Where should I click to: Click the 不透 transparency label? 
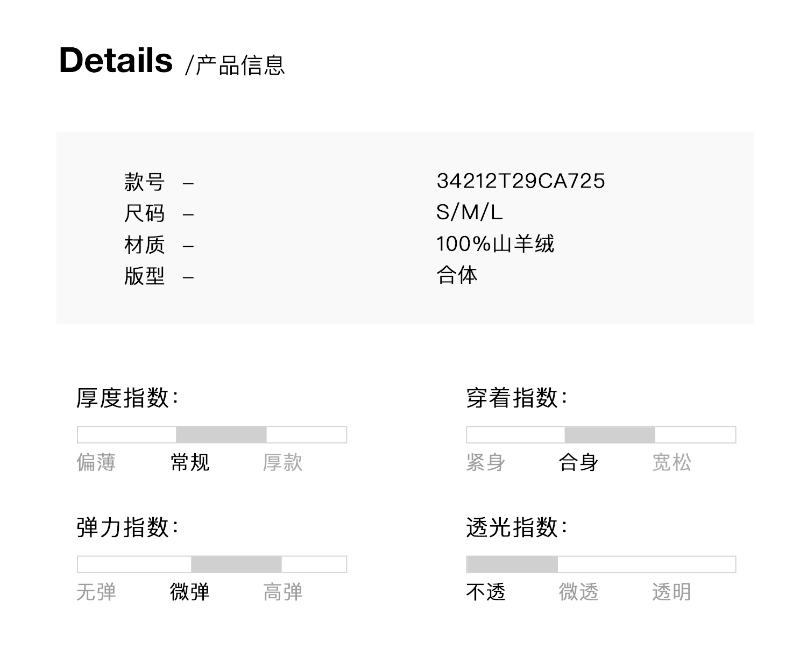click(x=486, y=592)
